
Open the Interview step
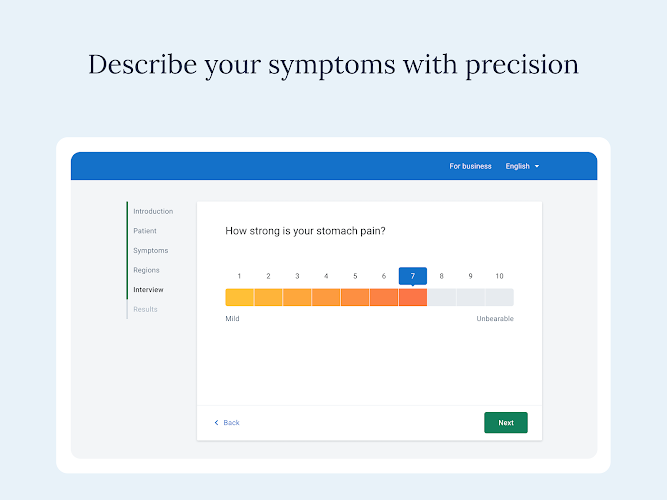(148, 289)
